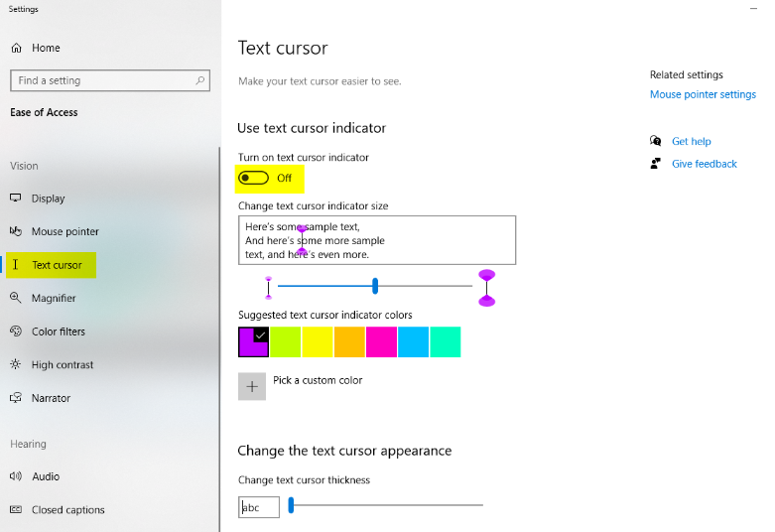This screenshot has width=775, height=532.
Task: Select the yellow color swatch
Action: 318,341
